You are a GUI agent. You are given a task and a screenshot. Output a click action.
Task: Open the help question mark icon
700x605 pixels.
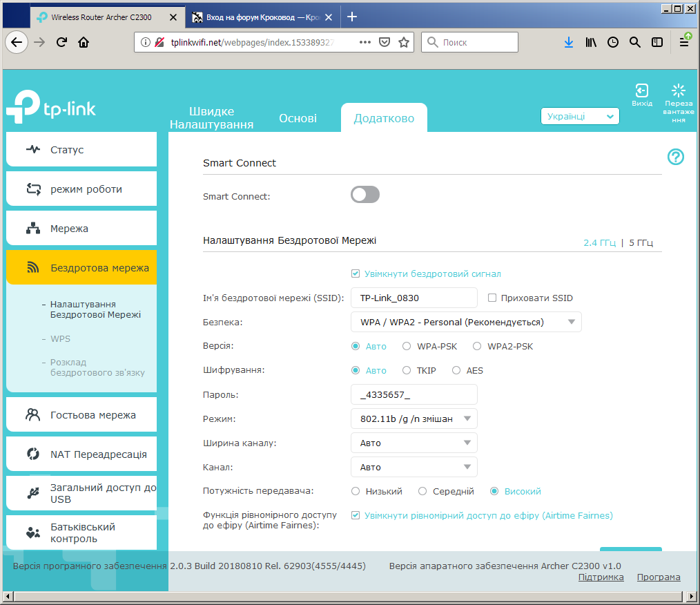(675, 157)
